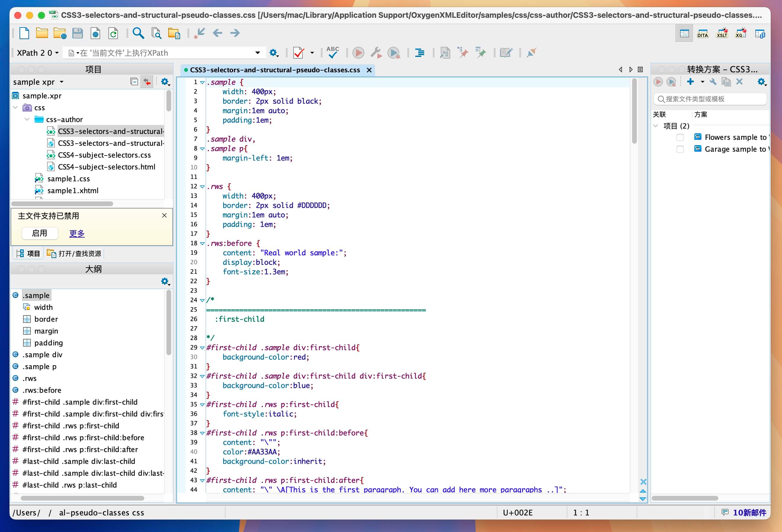Open the XSLT Debugger perspective icon
The image size is (782, 532).
click(722, 33)
